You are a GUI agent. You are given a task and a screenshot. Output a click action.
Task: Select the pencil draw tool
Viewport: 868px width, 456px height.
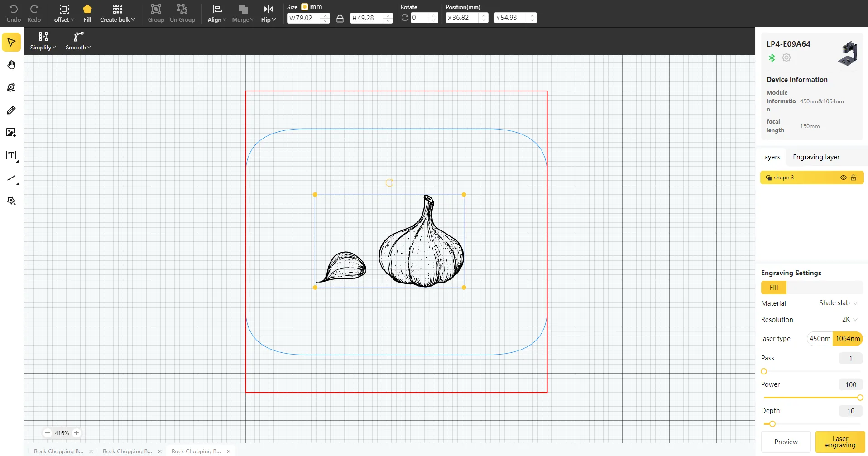click(x=11, y=110)
